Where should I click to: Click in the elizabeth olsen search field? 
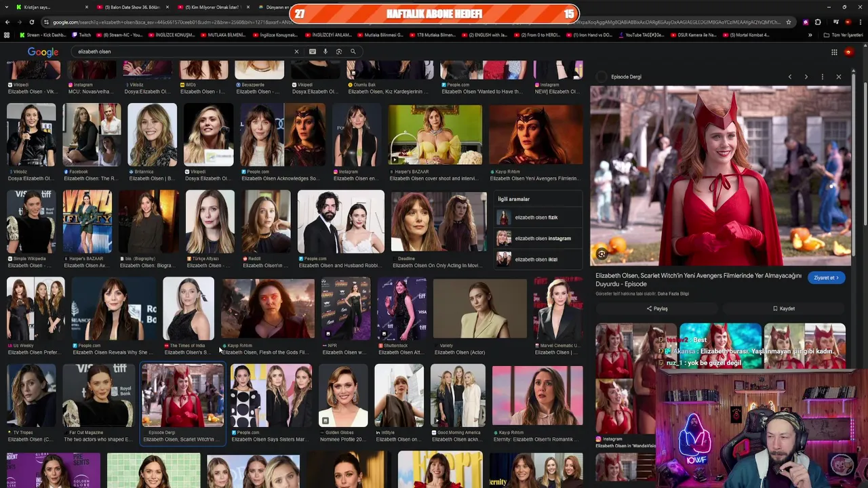click(x=183, y=52)
